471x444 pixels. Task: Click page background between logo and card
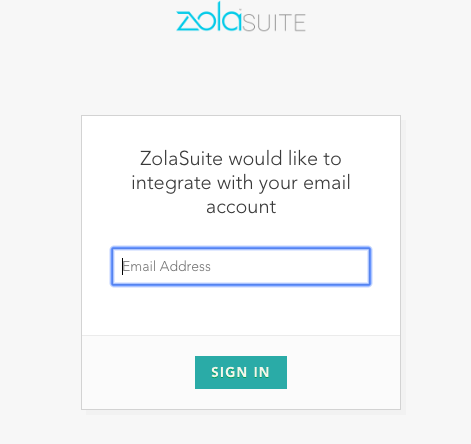241,73
